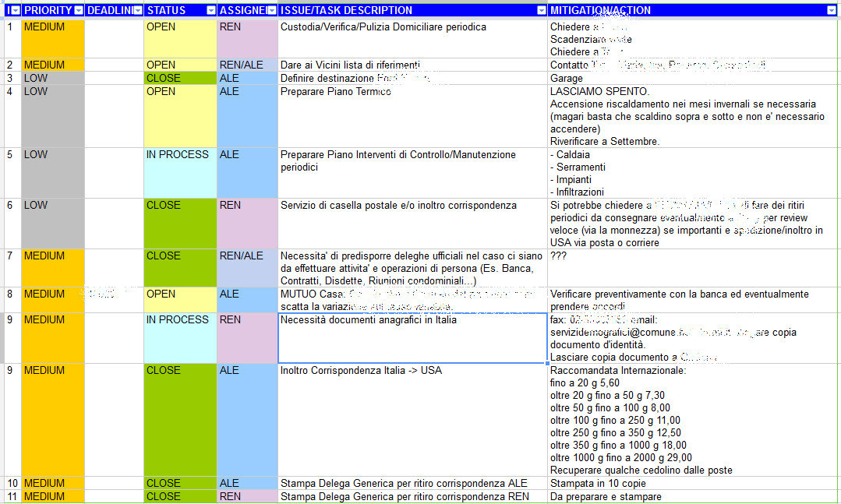Select the REN assignee of row 11
841x504 pixels.
click(247, 496)
